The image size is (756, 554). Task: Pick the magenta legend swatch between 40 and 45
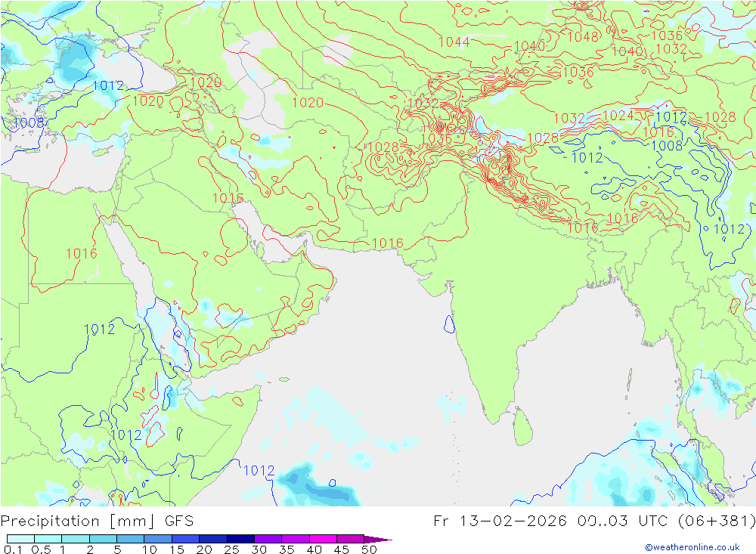323,539
